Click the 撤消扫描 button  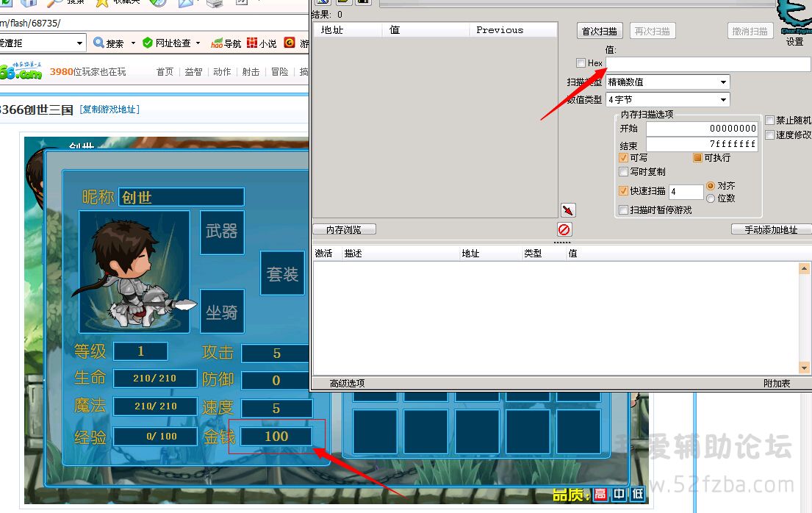(x=750, y=31)
